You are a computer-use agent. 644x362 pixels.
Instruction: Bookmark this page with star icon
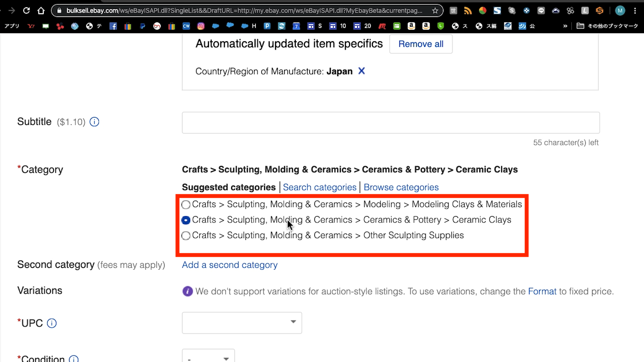(435, 11)
